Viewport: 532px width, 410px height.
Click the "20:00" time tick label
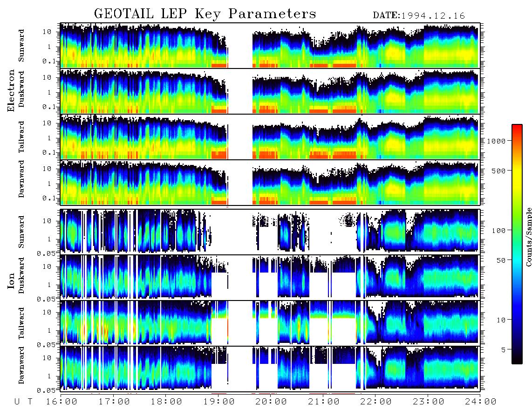click(271, 402)
